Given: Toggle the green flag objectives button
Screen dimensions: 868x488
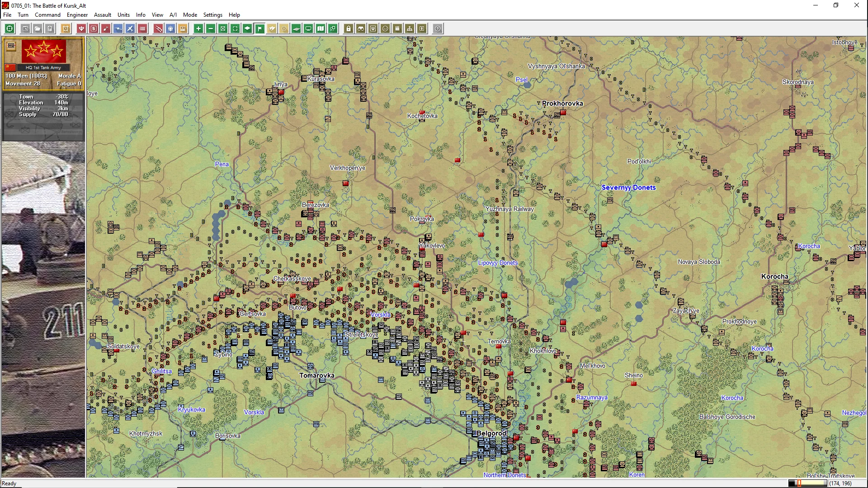Looking at the screenshot, I should (259, 28).
